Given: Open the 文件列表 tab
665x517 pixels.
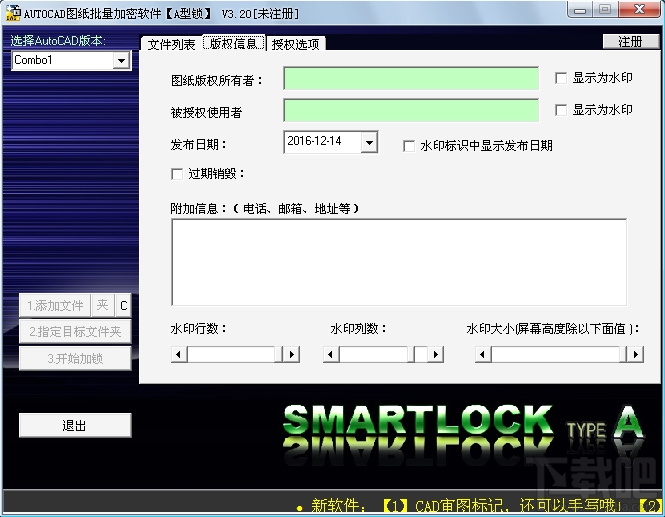Looking at the screenshot, I should (171, 44).
